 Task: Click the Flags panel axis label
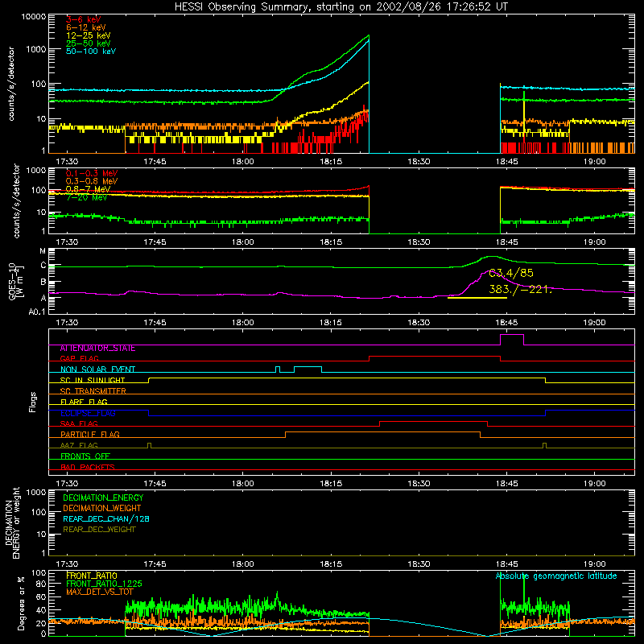click(32, 402)
